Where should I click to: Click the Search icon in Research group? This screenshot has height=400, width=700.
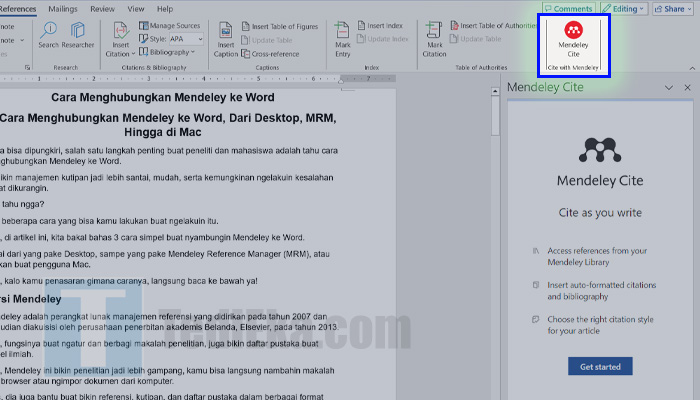point(48,35)
